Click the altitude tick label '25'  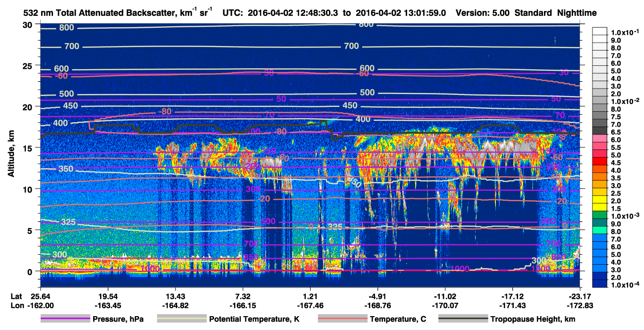coord(29,66)
